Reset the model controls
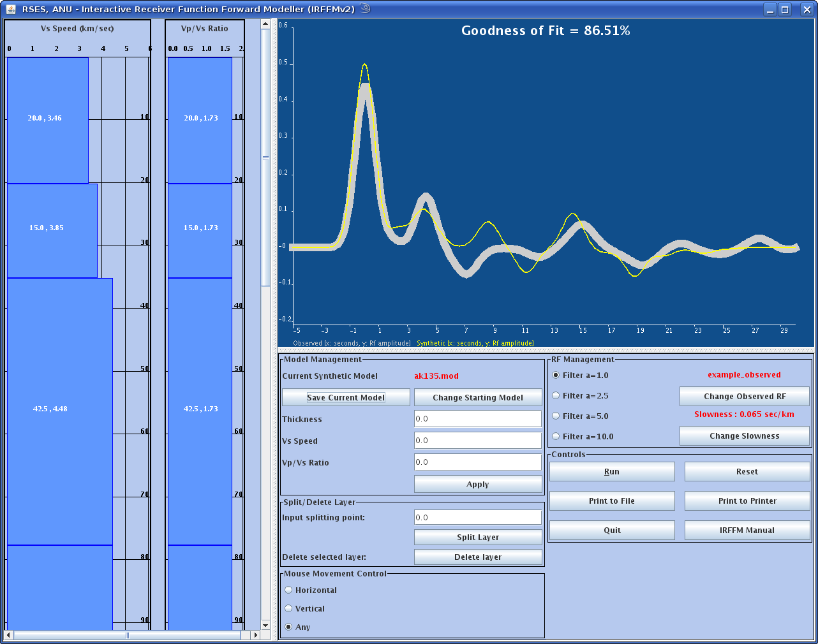818x644 pixels. click(747, 472)
